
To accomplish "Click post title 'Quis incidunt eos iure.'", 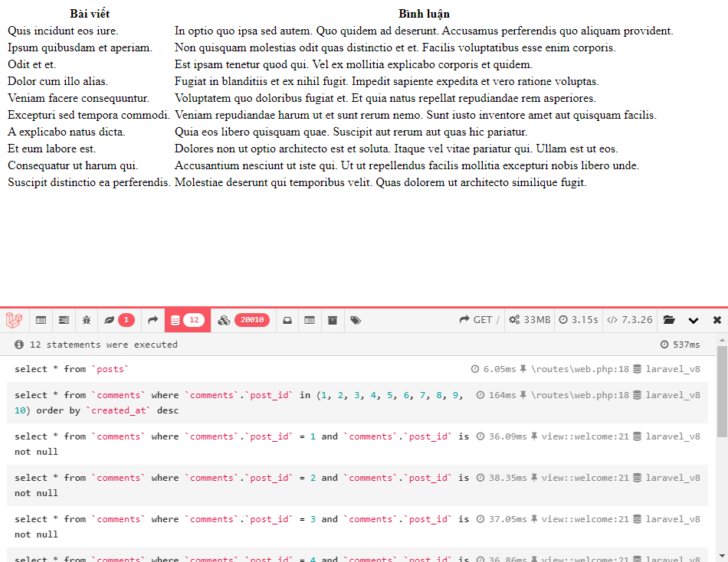I will coord(63,31).
